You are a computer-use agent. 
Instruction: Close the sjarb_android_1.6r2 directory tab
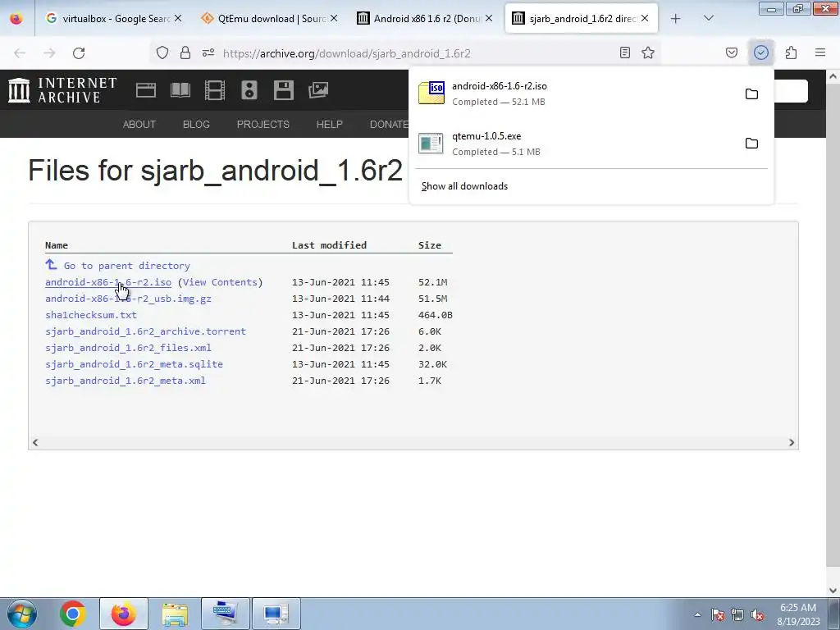pos(645,18)
